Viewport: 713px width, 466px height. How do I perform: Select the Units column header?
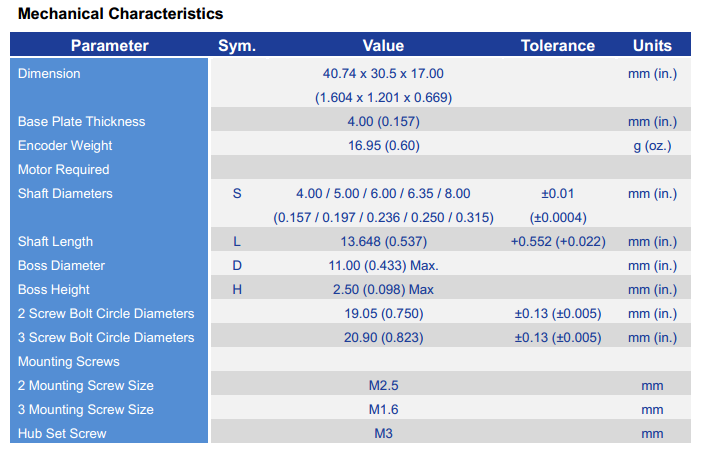click(652, 46)
